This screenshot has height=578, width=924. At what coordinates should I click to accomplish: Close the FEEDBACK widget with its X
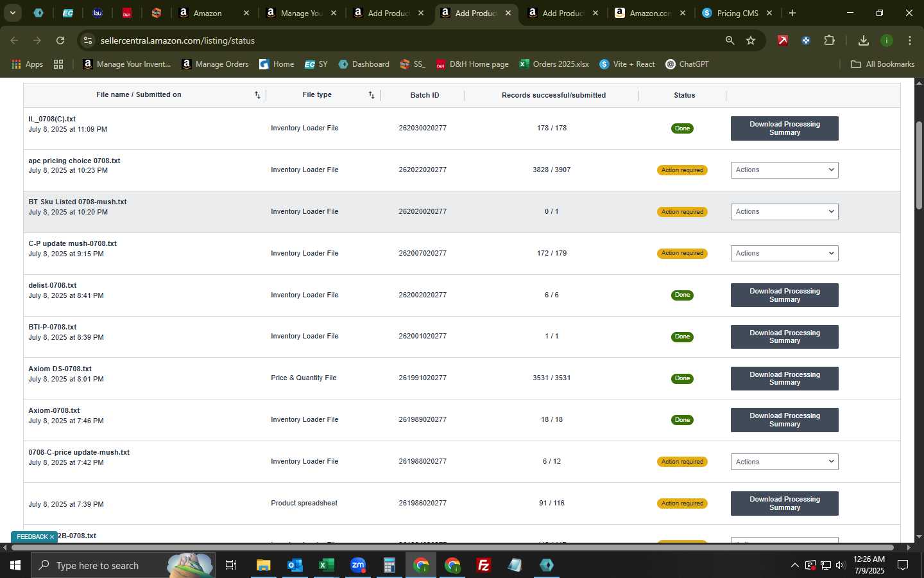tap(52, 537)
